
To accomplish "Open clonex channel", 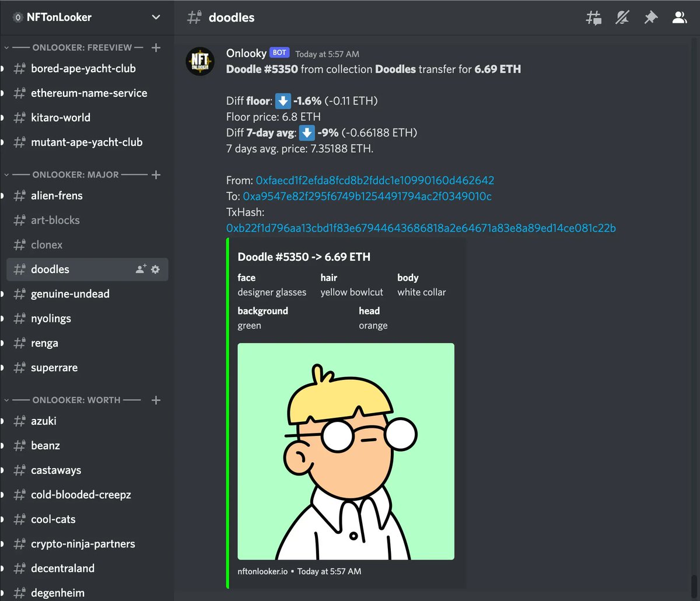I will (87, 244).
